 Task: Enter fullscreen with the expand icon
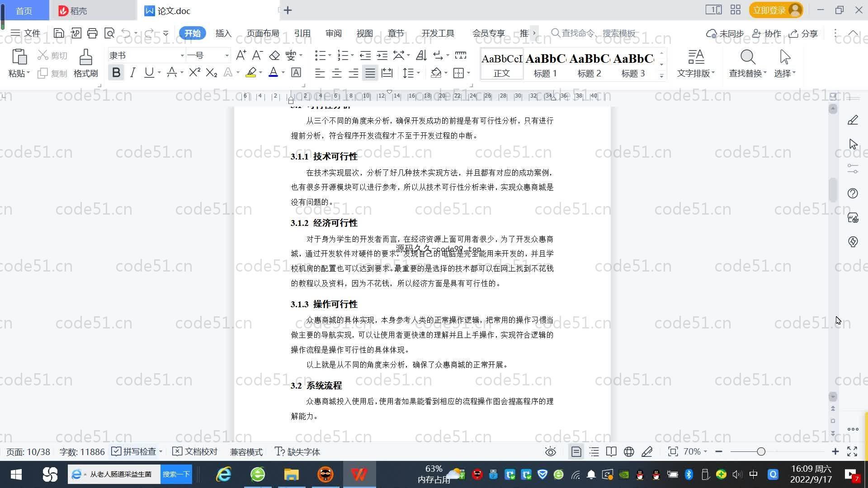click(x=852, y=452)
